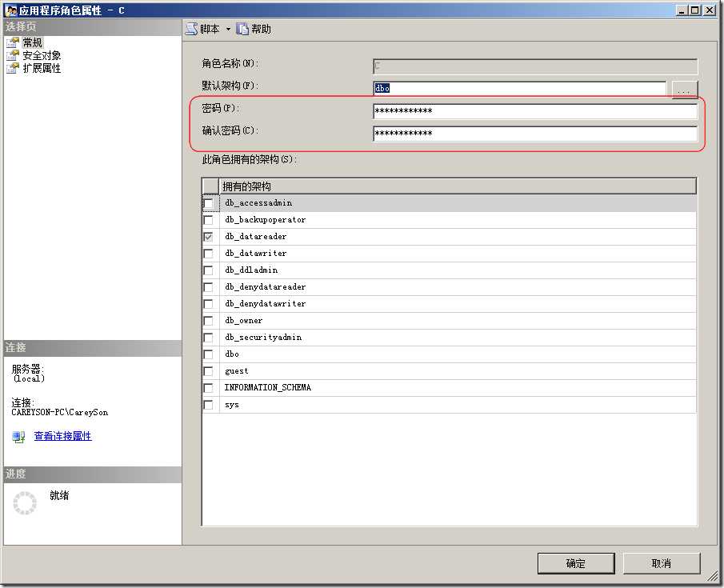Screen dimensions: 724x588
Task: Check the sys schema checkbox
Action: [209, 405]
